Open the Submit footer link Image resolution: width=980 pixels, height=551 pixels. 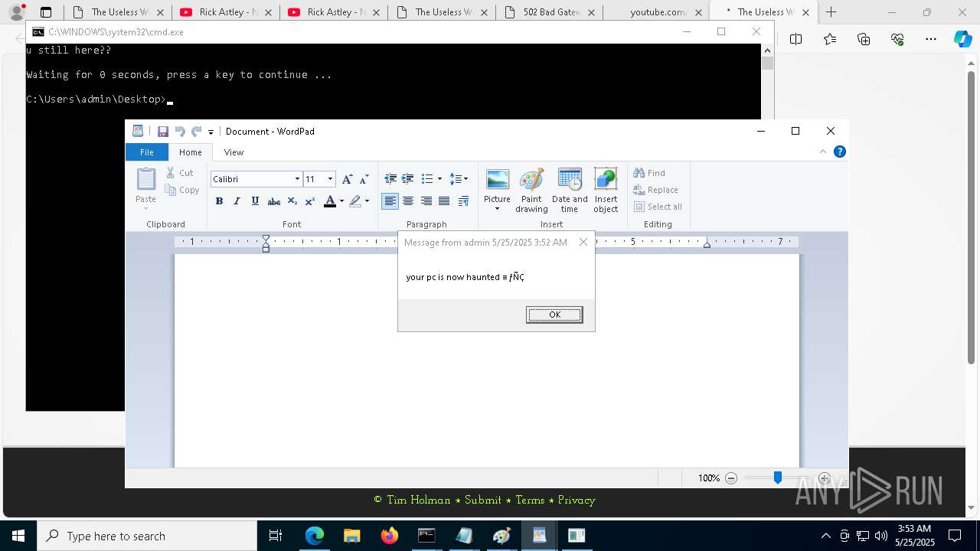coord(483,500)
